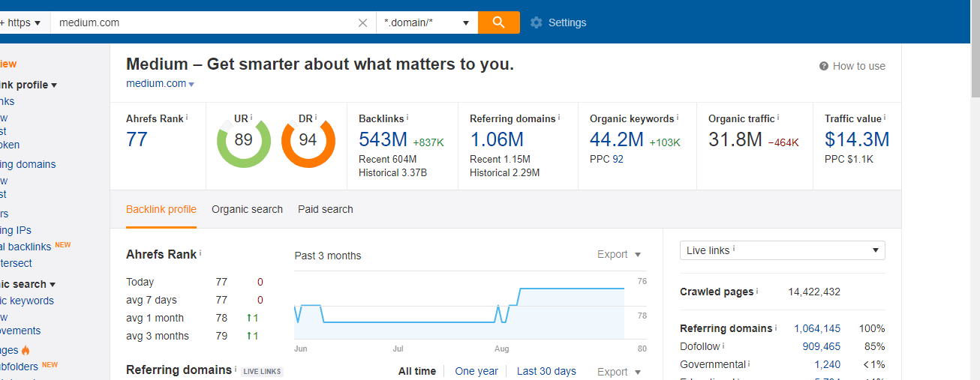980x380 pixels.
Task: Open the http + https protocol dropdown
Action: click(x=21, y=22)
